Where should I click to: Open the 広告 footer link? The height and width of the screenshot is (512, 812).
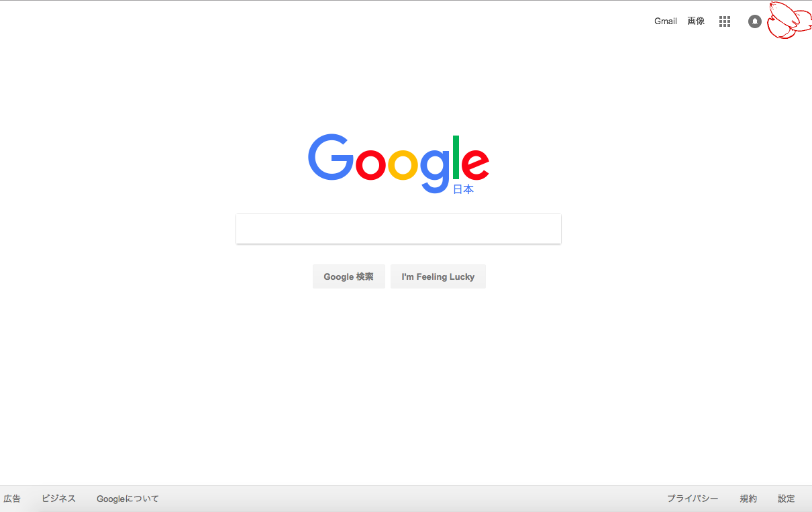(x=12, y=499)
